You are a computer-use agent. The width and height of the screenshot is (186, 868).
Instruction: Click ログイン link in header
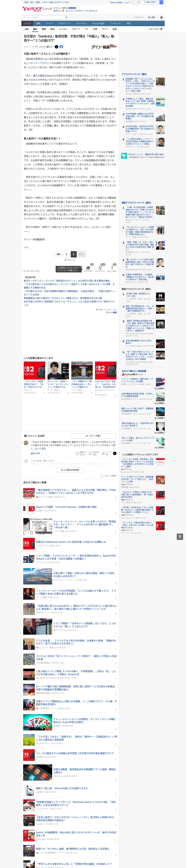pyautogui.click(x=57, y=11)
